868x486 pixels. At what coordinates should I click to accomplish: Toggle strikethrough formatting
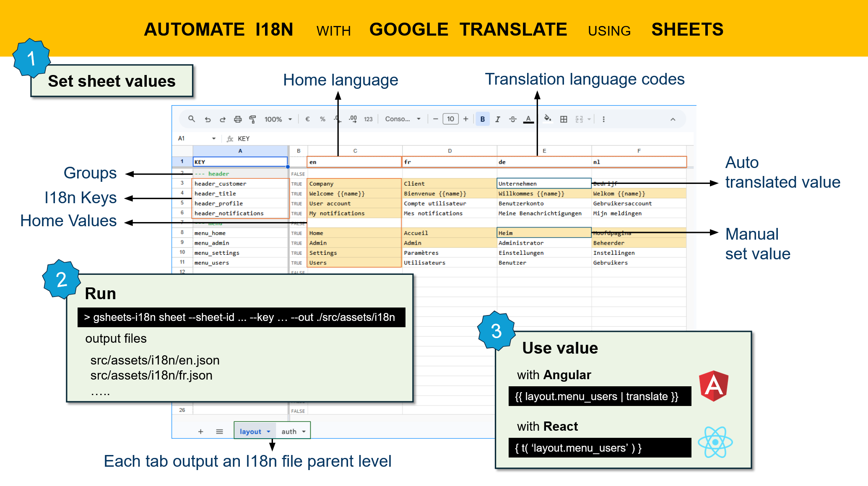(513, 119)
